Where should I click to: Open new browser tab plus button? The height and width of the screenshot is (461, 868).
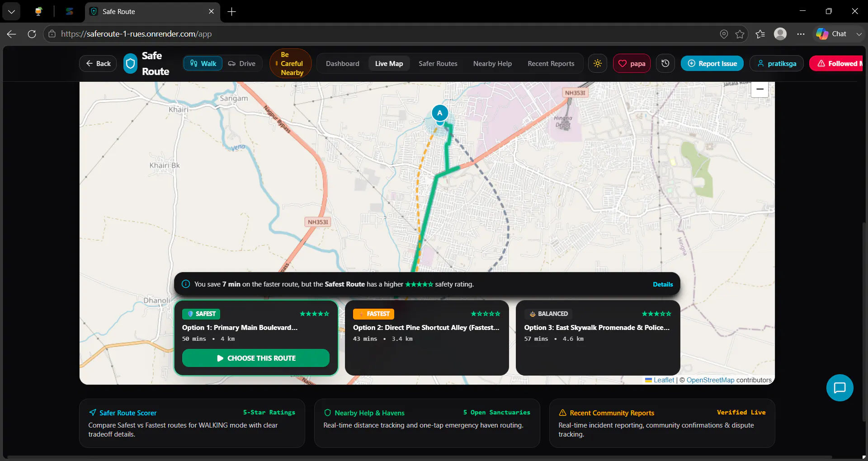(x=231, y=12)
